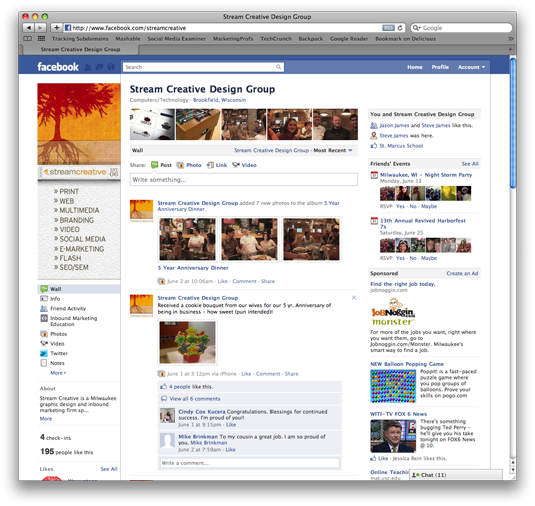Open the Mashable bookmark
The image size is (535, 506).
[128, 39]
